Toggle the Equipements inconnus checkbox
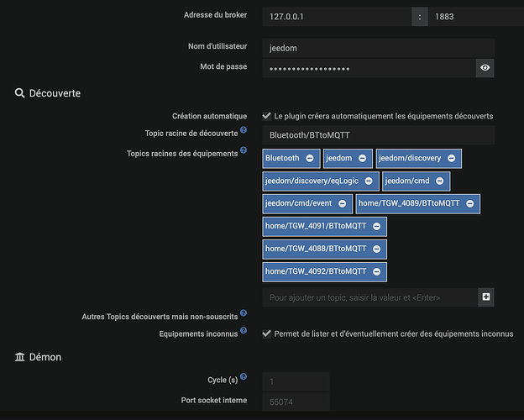The image size is (524, 420). pyautogui.click(x=267, y=333)
